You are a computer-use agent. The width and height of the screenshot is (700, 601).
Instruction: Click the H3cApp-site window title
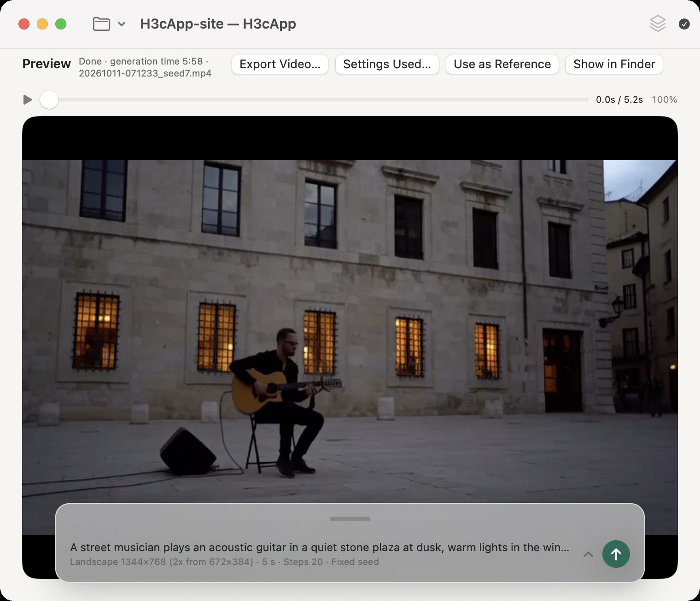[x=218, y=24]
